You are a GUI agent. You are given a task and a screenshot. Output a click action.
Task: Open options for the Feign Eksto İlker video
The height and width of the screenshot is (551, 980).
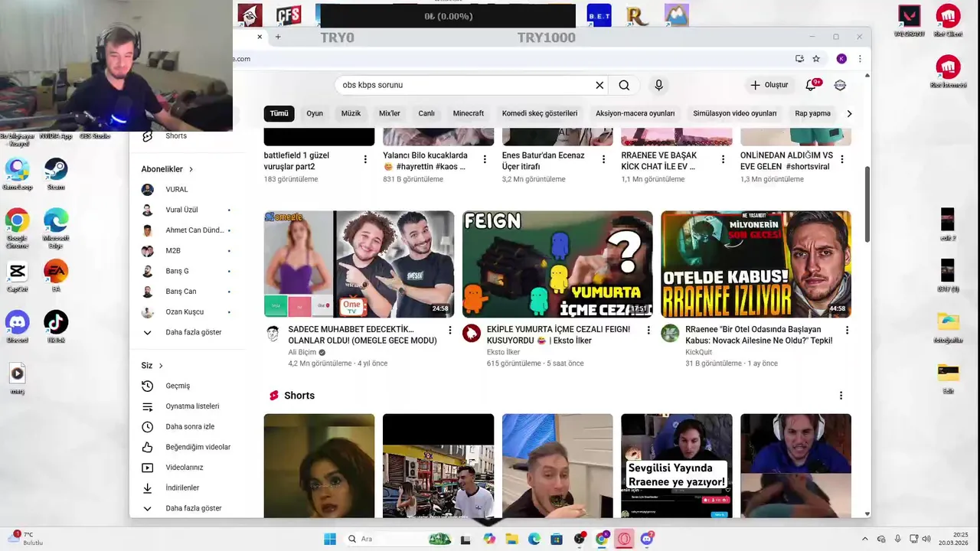click(648, 330)
